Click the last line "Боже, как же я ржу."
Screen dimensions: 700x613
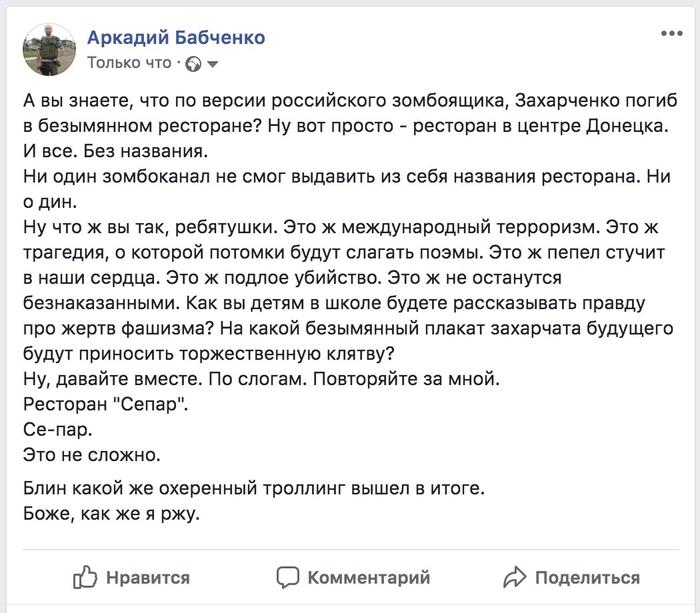111,514
